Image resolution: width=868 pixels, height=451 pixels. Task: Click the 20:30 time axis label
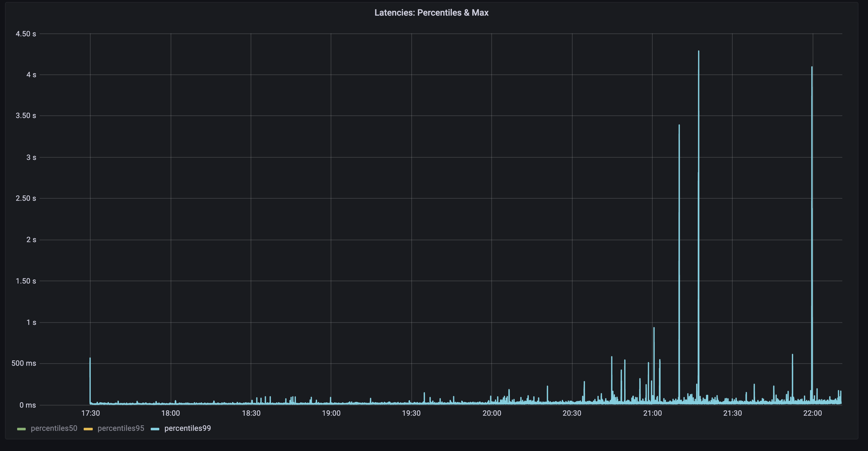(x=572, y=413)
